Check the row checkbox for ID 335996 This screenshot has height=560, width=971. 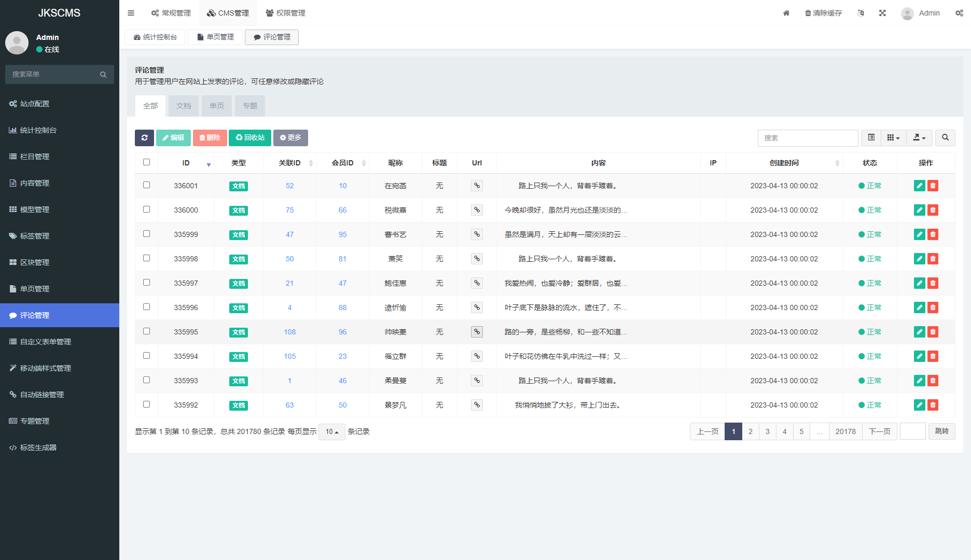click(146, 307)
